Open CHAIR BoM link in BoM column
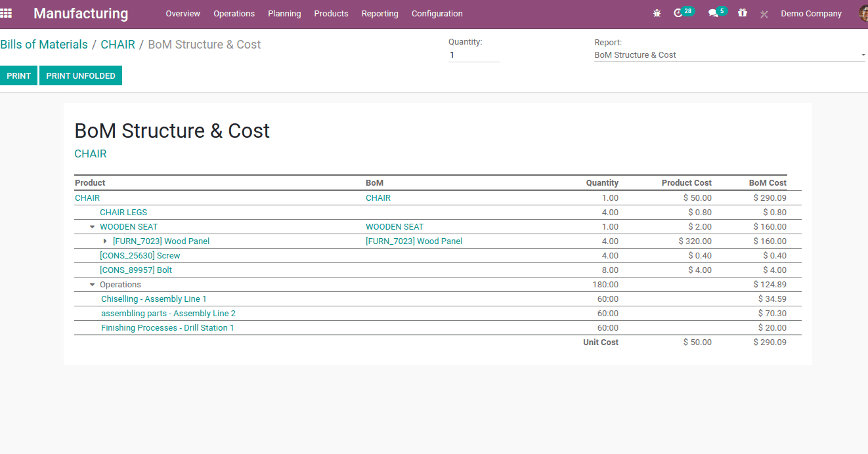The image size is (868, 454). pyautogui.click(x=378, y=198)
